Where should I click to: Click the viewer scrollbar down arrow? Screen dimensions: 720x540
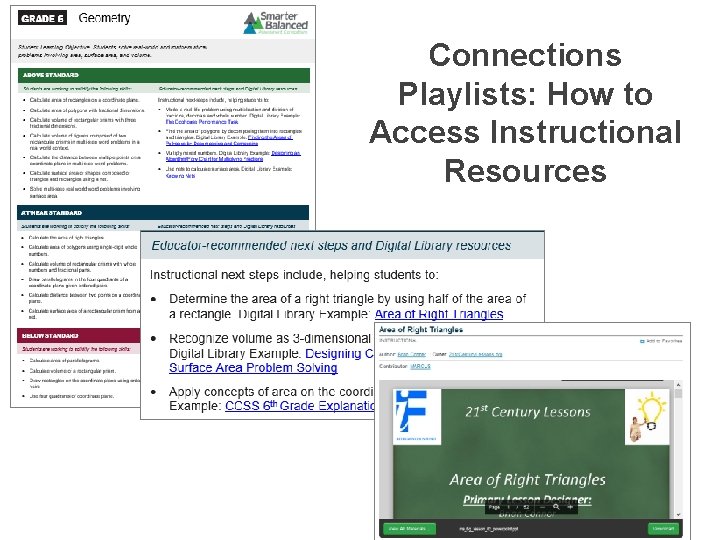[678, 515]
